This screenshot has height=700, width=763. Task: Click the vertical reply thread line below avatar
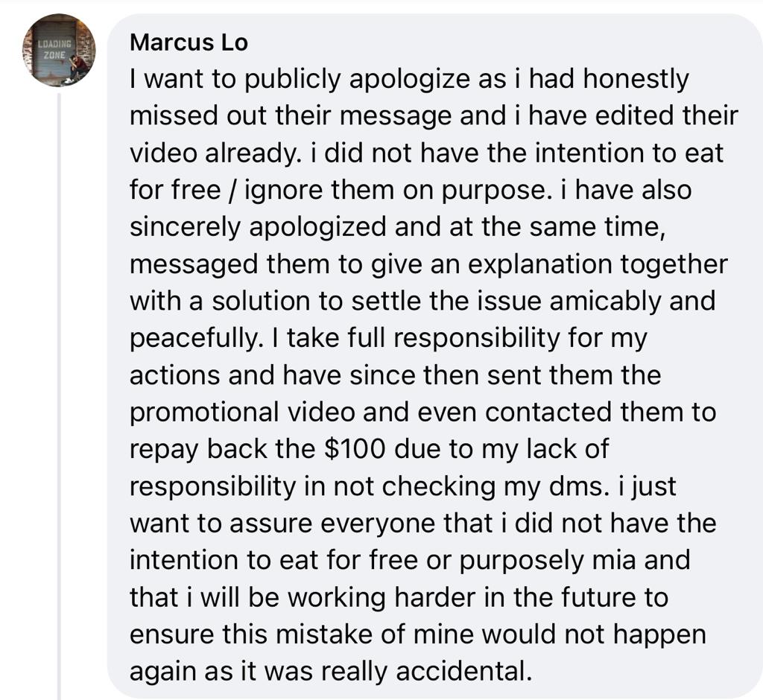[59, 396]
